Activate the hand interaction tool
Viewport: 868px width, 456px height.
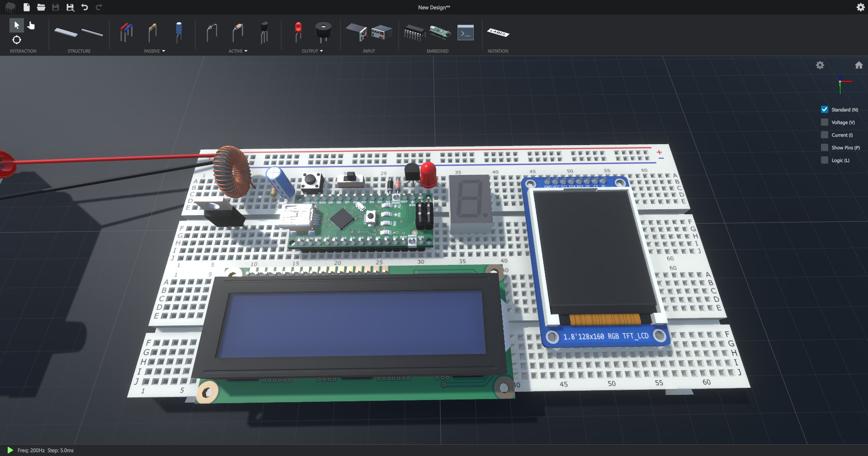[31, 25]
